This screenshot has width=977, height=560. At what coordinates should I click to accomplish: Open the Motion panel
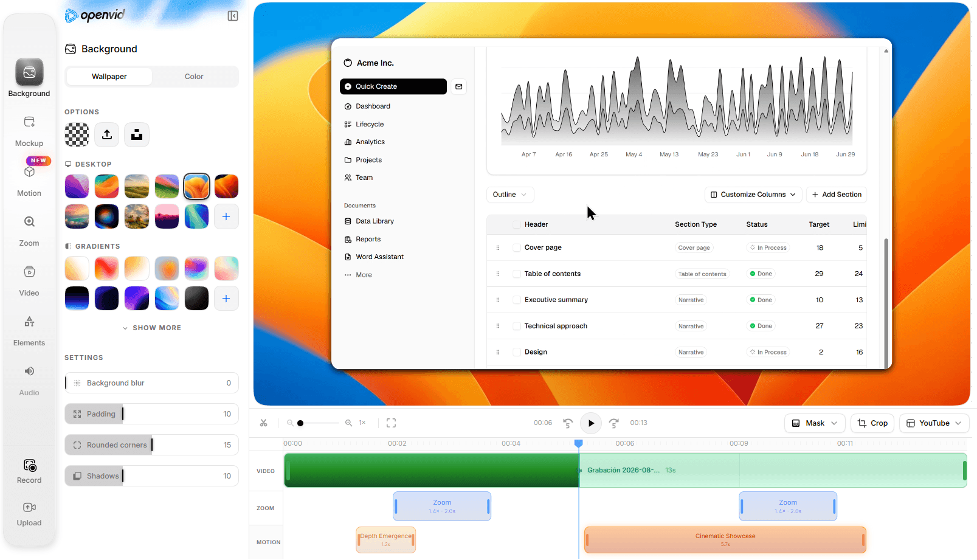29,181
